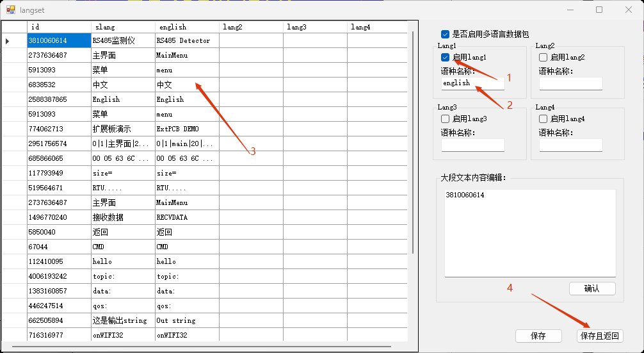Image resolution: width=644 pixels, height=353 pixels.
Task: Enable the 启用lang4 checkbox
Action: coord(543,119)
